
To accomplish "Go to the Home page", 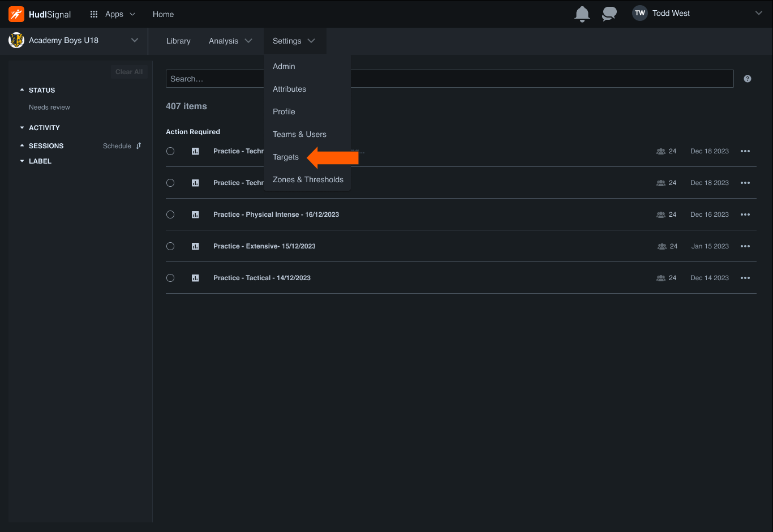I will (x=163, y=14).
